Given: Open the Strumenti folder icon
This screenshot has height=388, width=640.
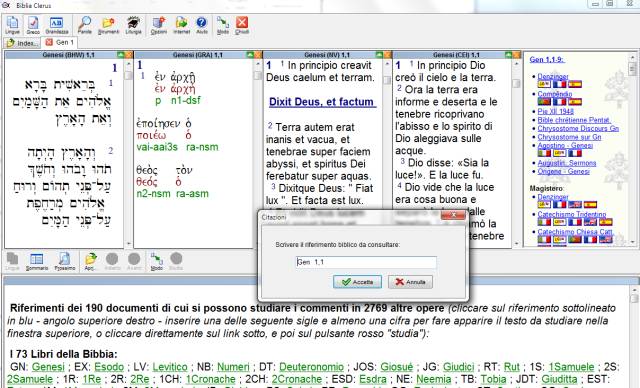Looking at the screenshot, I should coord(108,25).
